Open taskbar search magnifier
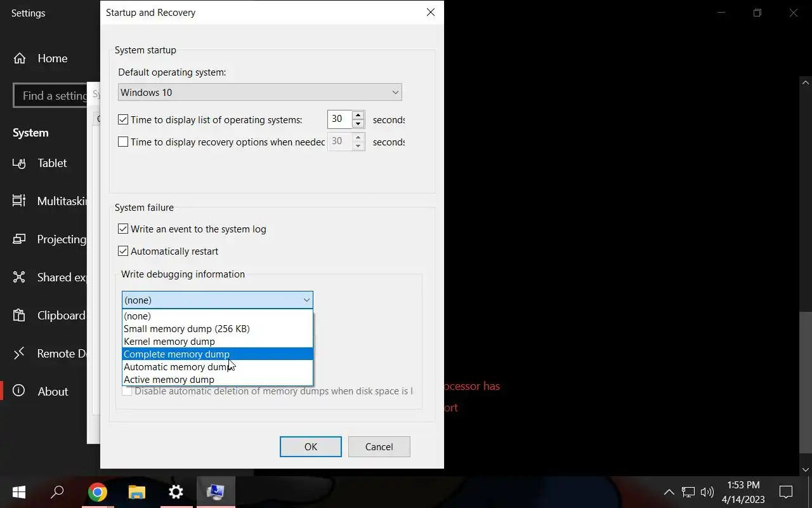 [x=57, y=492]
